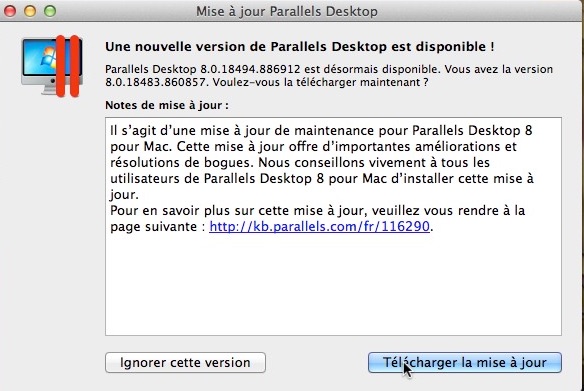The height and width of the screenshot is (391, 584).
Task: Click the red parallel bars logo
Action: [x=68, y=66]
